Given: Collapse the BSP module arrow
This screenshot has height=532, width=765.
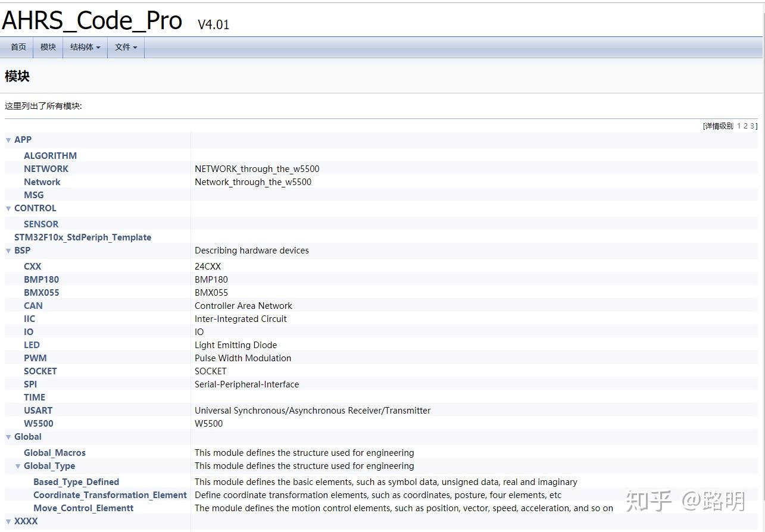Looking at the screenshot, I should (8, 251).
